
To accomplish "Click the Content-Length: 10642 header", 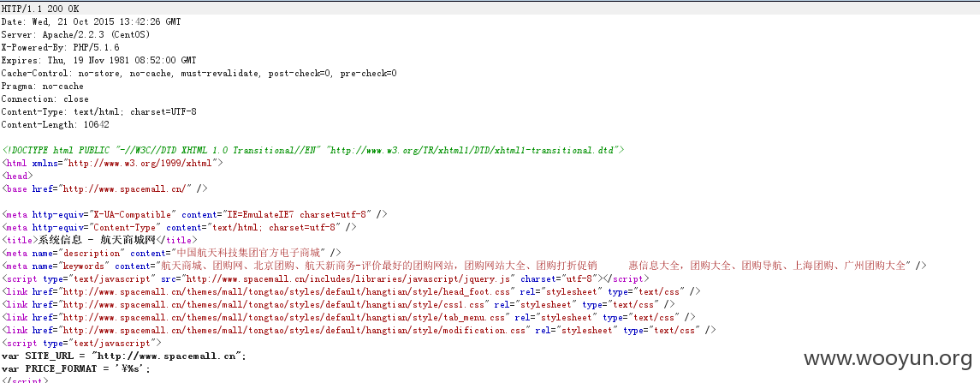I will point(55,124).
